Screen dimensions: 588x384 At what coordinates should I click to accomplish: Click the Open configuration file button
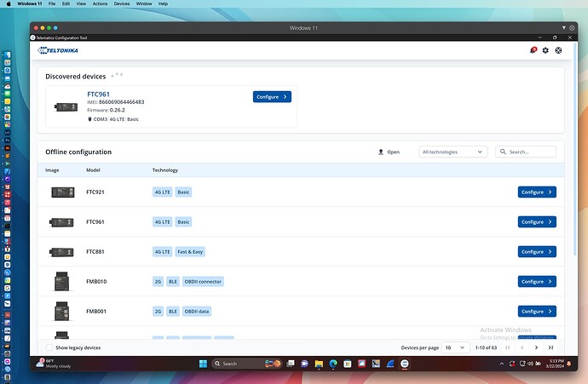389,152
